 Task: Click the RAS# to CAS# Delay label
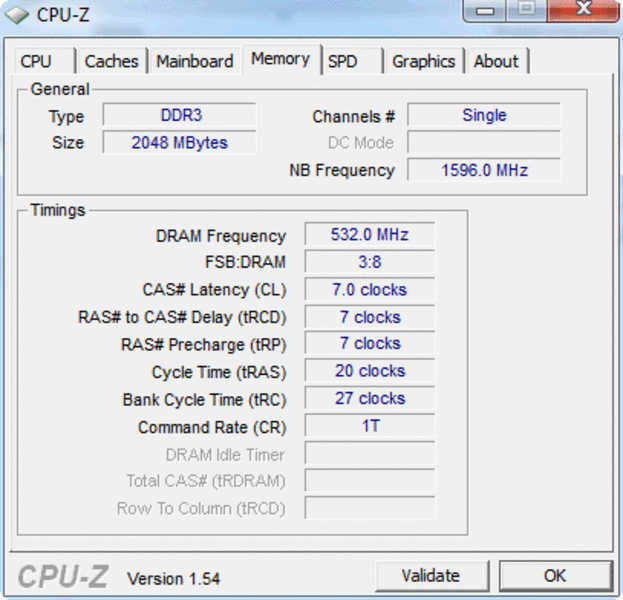(x=182, y=317)
